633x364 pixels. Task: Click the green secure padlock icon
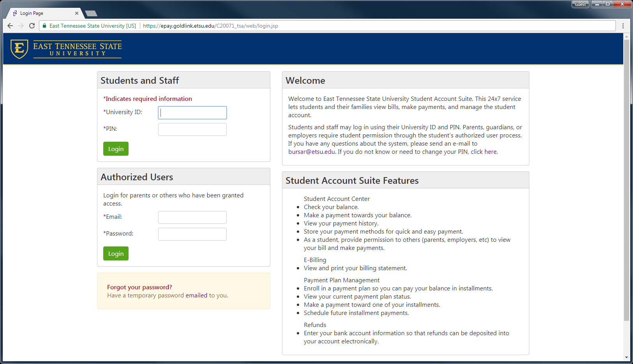pos(44,26)
